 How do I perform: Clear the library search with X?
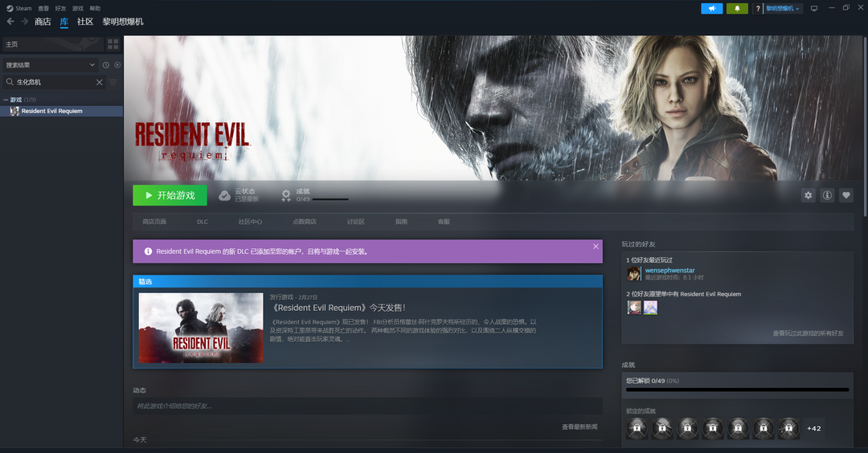point(99,82)
